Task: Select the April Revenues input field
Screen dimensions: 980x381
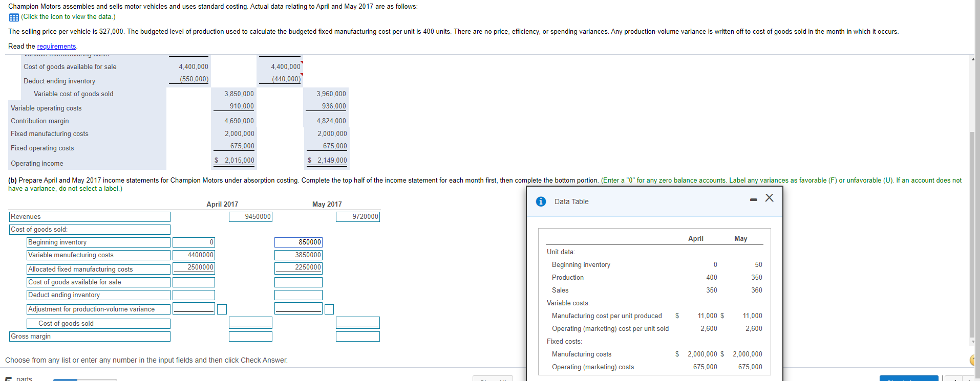Action: (x=250, y=217)
